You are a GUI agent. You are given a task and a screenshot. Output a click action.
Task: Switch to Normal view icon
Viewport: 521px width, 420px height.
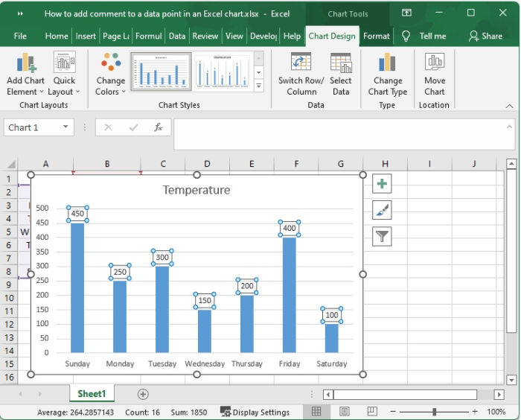[x=316, y=412]
